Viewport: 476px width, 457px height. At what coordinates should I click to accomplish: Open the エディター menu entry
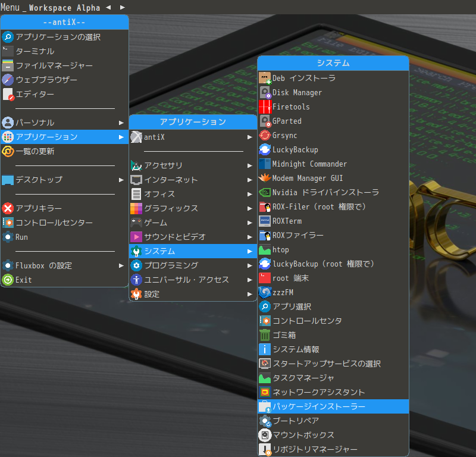(x=65, y=94)
